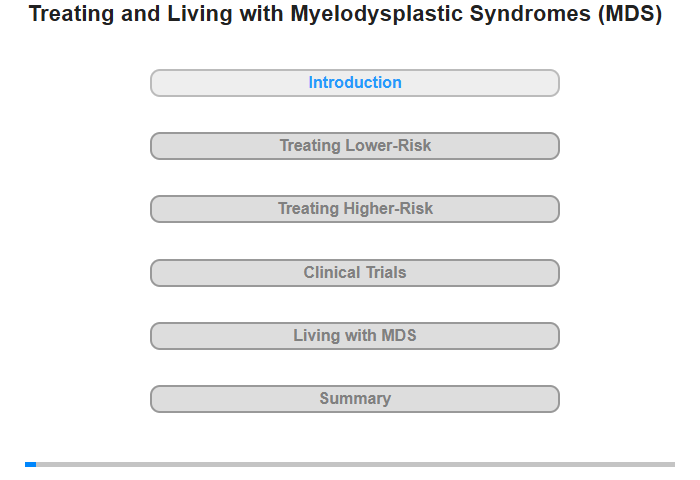View the Clinical Trials chapter
Image resolution: width=700 pixels, height=480 pixels.
(355, 273)
